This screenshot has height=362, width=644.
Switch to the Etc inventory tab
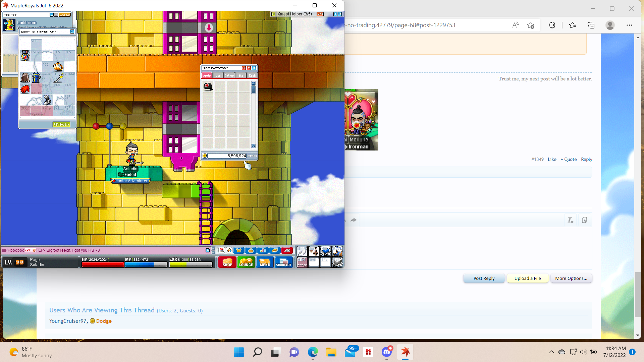[241, 75]
